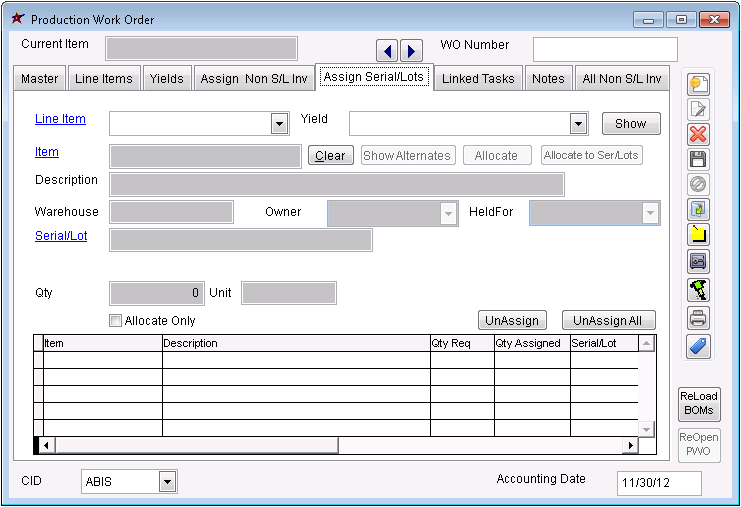
Task: Open the Yields tab
Action: tap(166, 79)
